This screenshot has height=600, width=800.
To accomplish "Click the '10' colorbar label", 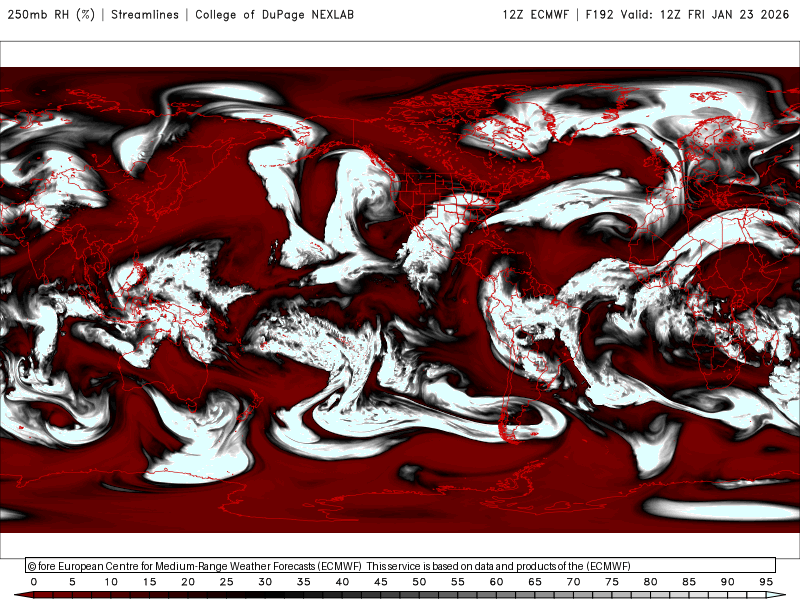I will 111,582.
